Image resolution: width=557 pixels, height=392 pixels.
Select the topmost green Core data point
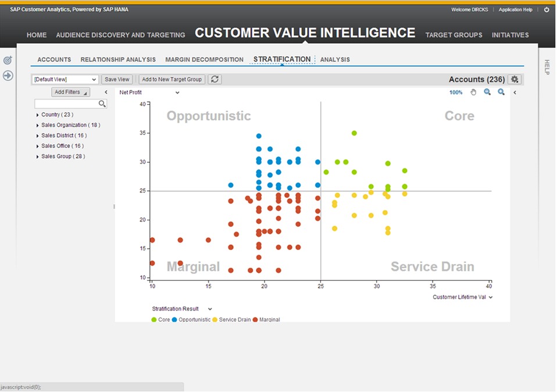coord(354,133)
